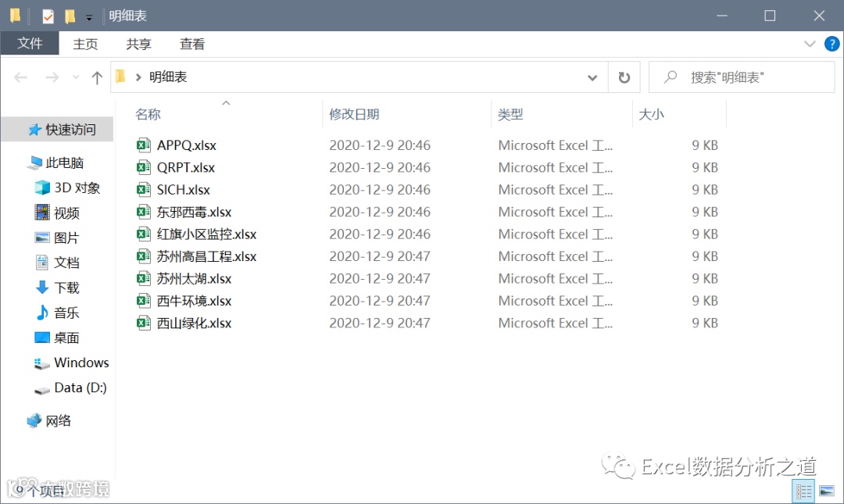Select the QRPT.xlsx Excel file icon

143,167
